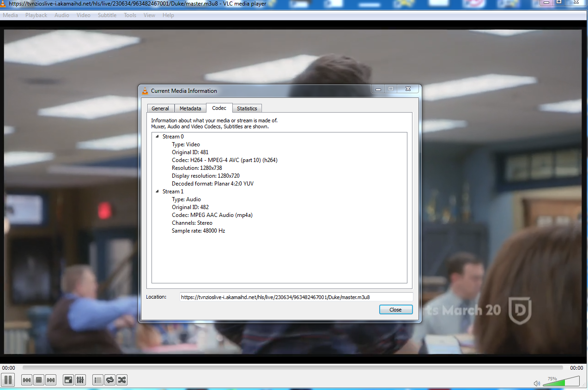Select the 'Type: Audio' row

186,199
